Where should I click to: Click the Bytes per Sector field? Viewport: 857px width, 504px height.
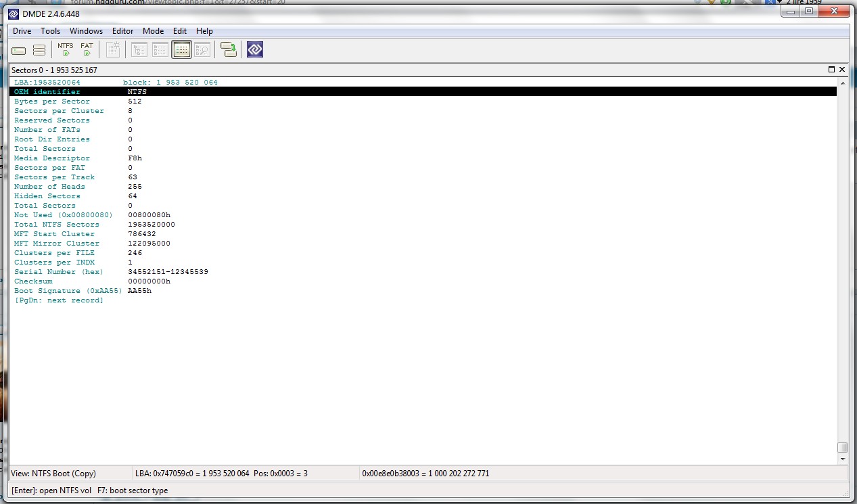click(x=423, y=101)
